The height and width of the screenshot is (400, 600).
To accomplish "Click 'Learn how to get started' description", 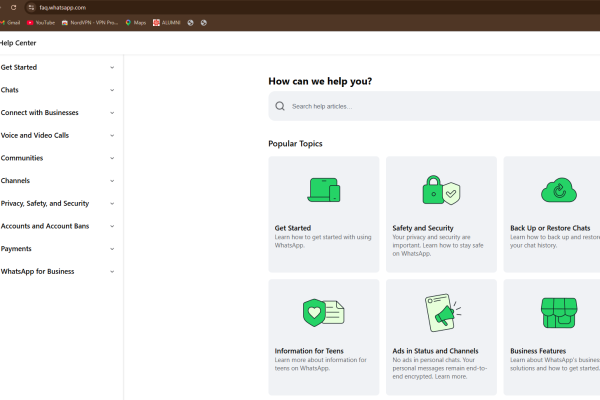I will pyautogui.click(x=323, y=241).
